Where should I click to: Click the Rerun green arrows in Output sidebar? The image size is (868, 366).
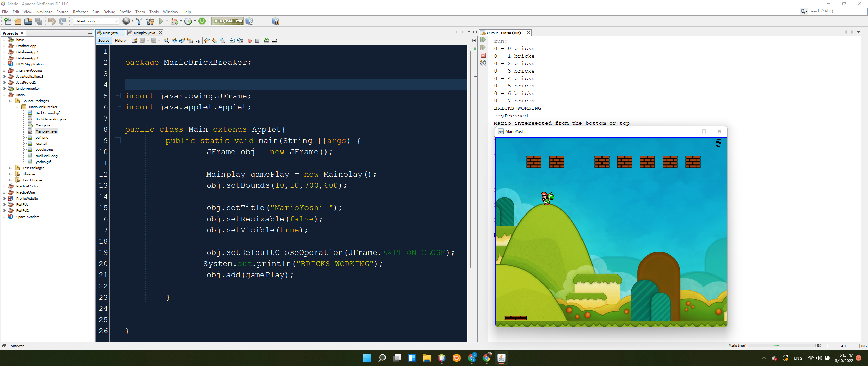[x=483, y=40]
